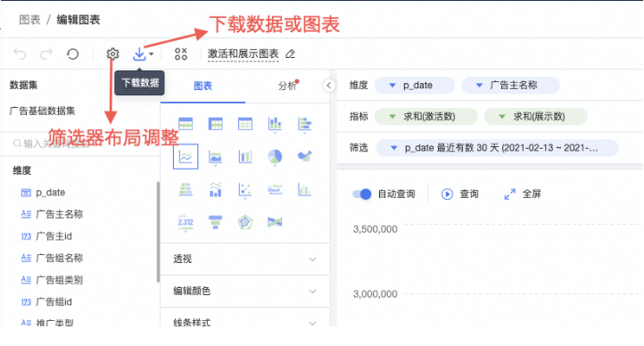Undo the last chart edit
644x346 pixels.
(20, 54)
